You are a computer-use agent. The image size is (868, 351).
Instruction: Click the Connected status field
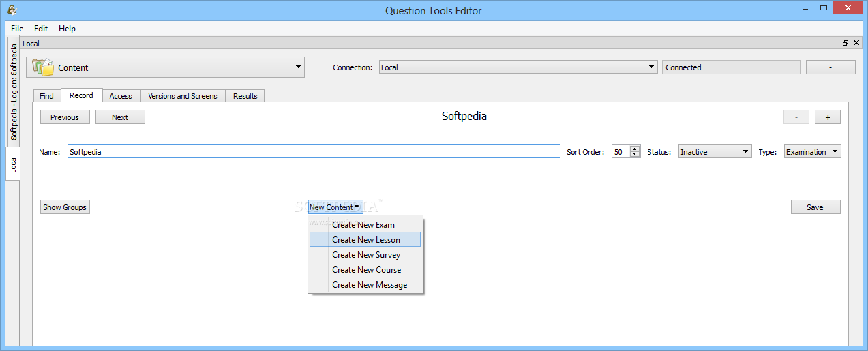pyautogui.click(x=732, y=67)
